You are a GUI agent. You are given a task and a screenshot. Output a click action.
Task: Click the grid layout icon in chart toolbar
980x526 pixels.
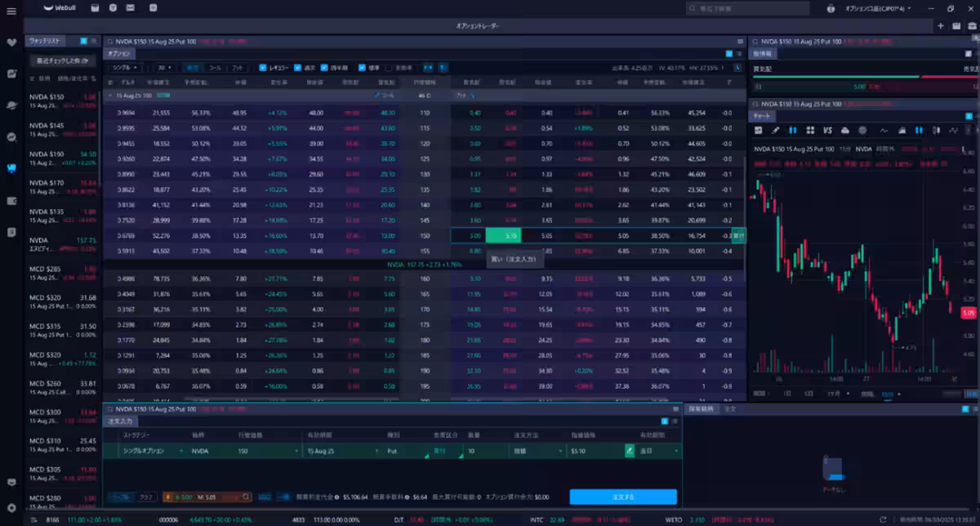(x=810, y=130)
